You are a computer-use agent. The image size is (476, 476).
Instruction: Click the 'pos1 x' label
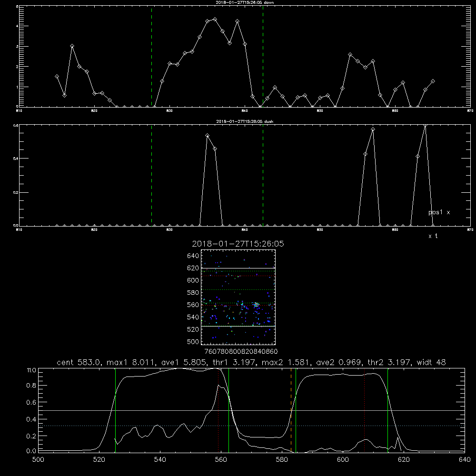pyautogui.click(x=439, y=212)
